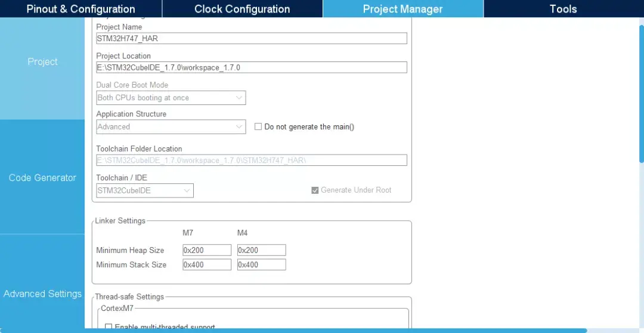This screenshot has height=333, width=644.
Task: Open the Application Structure dropdown
Action: click(171, 127)
